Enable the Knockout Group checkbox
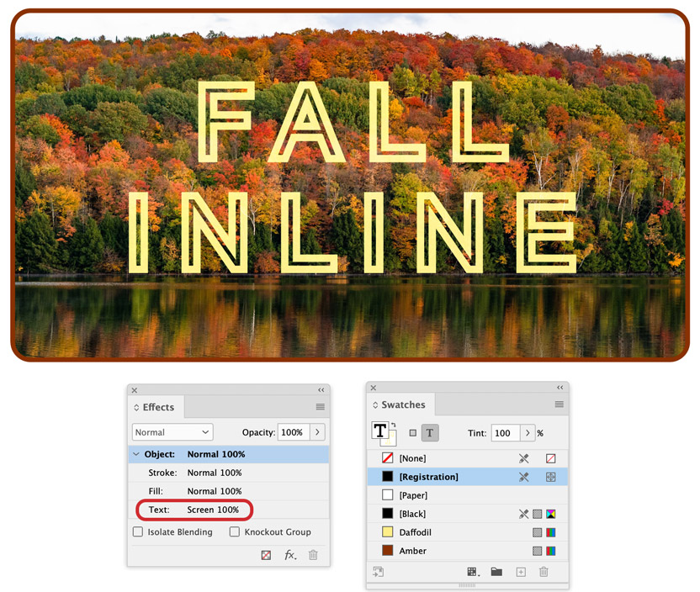700x592 pixels. point(235,531)
